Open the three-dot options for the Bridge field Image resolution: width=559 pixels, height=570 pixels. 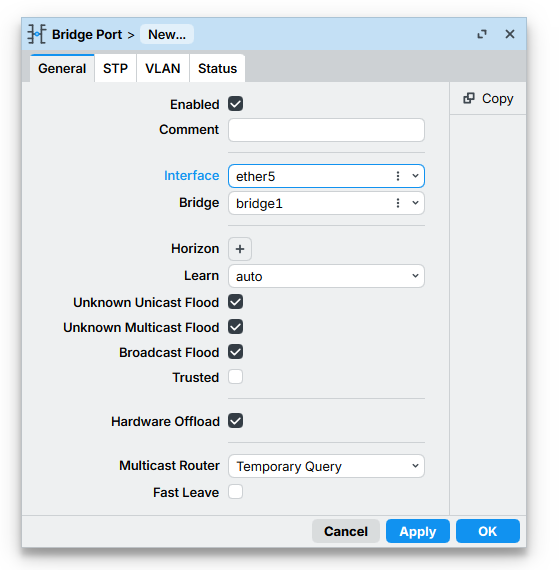coord(398,203)
